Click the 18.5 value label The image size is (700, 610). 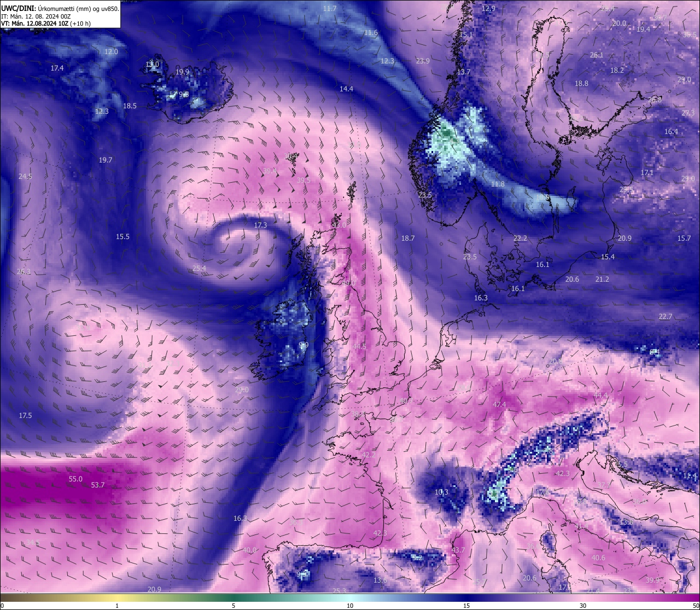(130, 106)
